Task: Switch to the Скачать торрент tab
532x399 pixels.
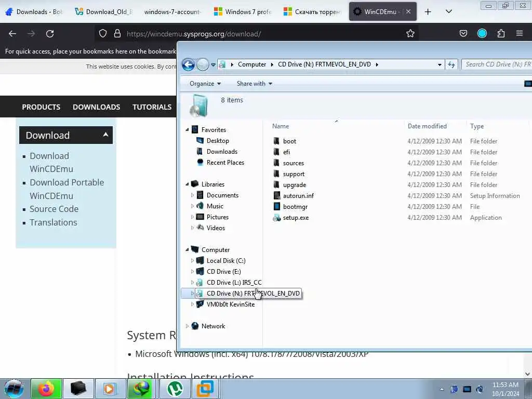Action: pos(312,12)
